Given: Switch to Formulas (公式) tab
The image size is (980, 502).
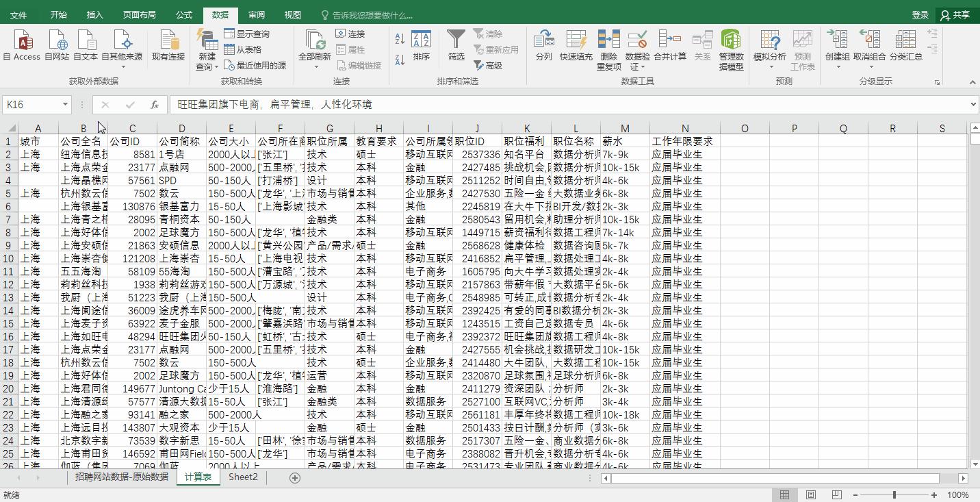Looking at the screenshot, I should pyautogui.click(x=183, y=14).
